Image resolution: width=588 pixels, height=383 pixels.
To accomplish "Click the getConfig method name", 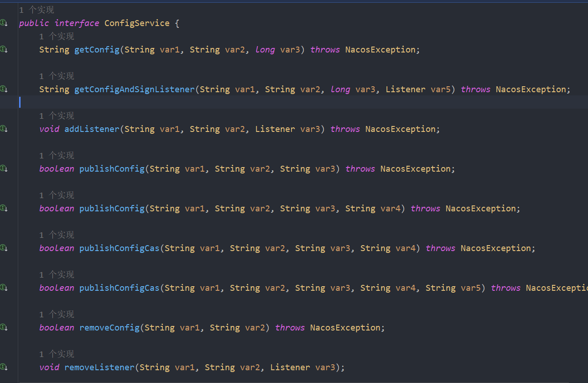I will click(97, 50).
